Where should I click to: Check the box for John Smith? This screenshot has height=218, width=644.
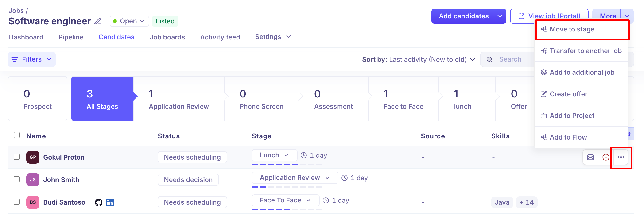tap(17, 179)
